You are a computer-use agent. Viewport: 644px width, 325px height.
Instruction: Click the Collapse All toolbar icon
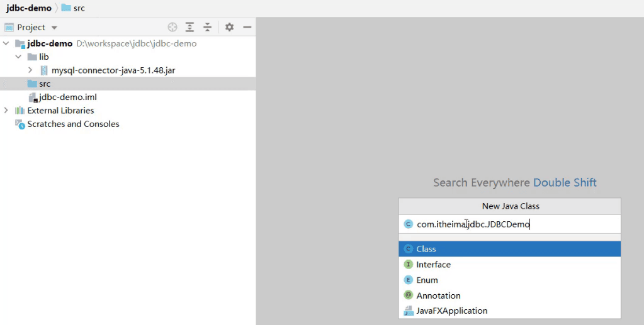208,27
